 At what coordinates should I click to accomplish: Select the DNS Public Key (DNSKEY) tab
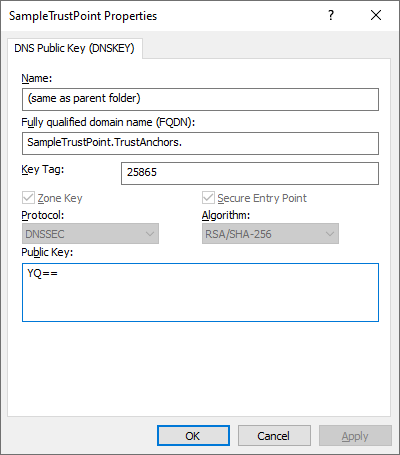coord(74,48)
